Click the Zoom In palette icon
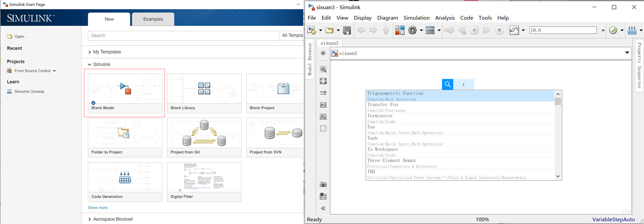Screen dimensions: 644x224 [323, 69]
